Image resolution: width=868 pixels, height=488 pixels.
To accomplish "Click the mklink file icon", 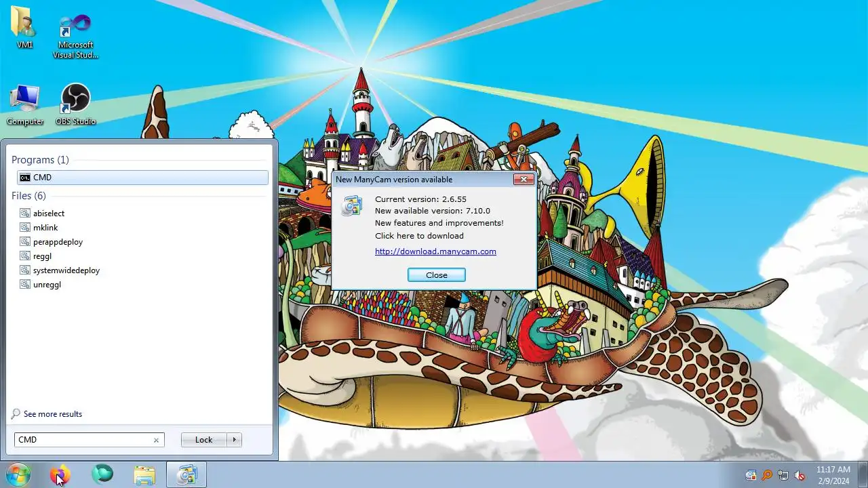I will pos(25,228).
